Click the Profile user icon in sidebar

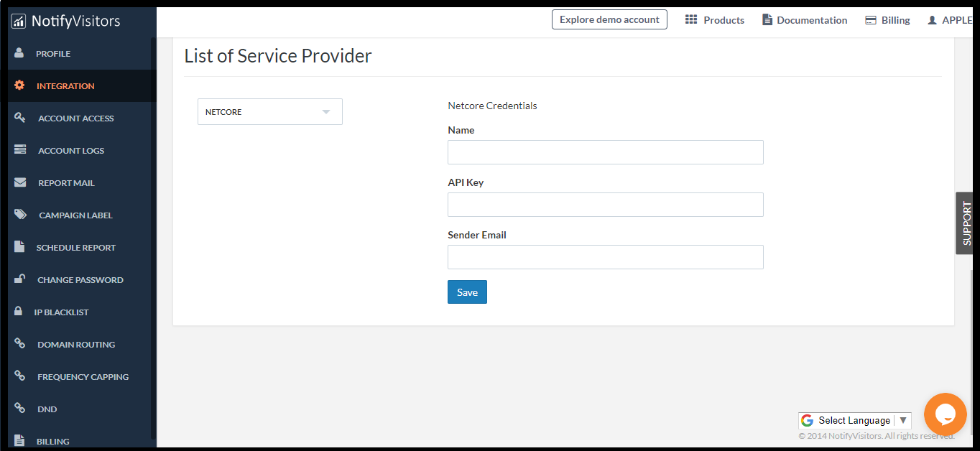pyautogui.click(x=19, y=53)
